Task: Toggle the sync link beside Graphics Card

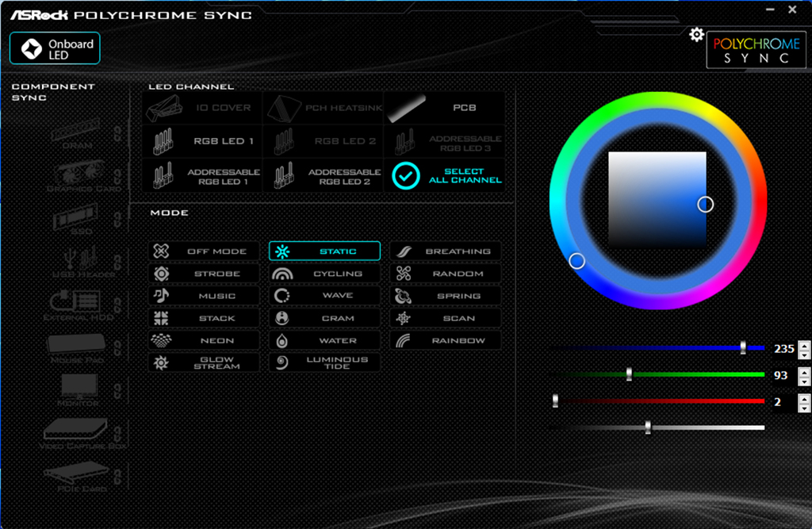Action: (x=117, y=177)
